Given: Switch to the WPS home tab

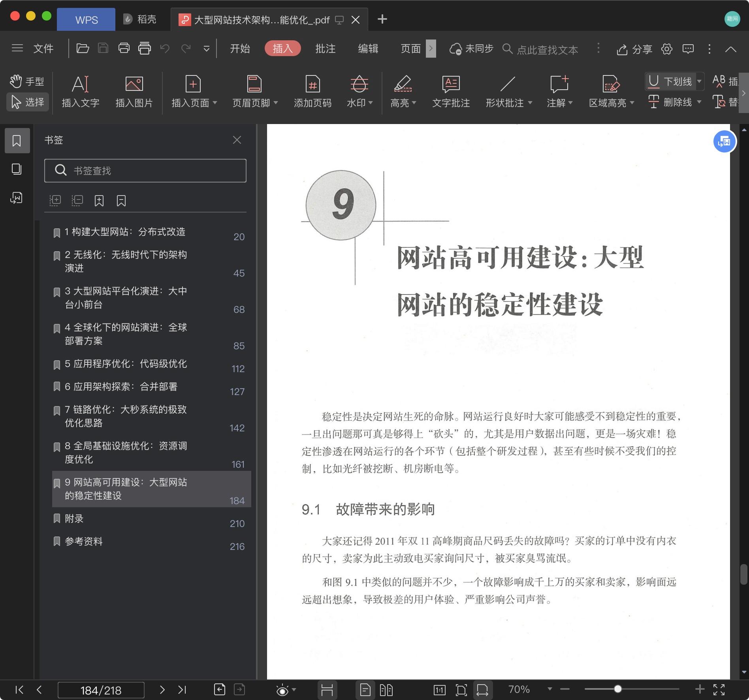Looking at the screenshot, I should tap(86, 19).
